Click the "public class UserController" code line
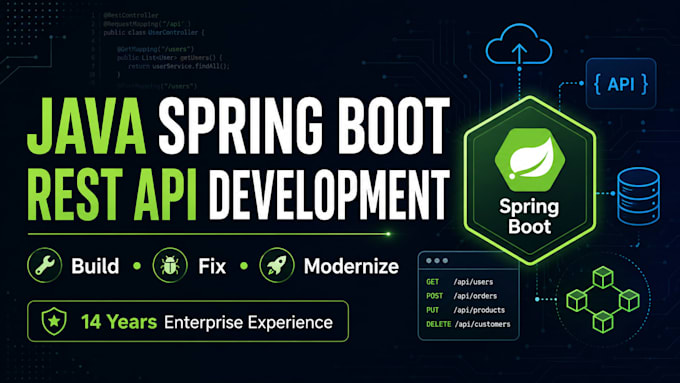The width and height of the screenshot is (680, 383). pos(154,33)
